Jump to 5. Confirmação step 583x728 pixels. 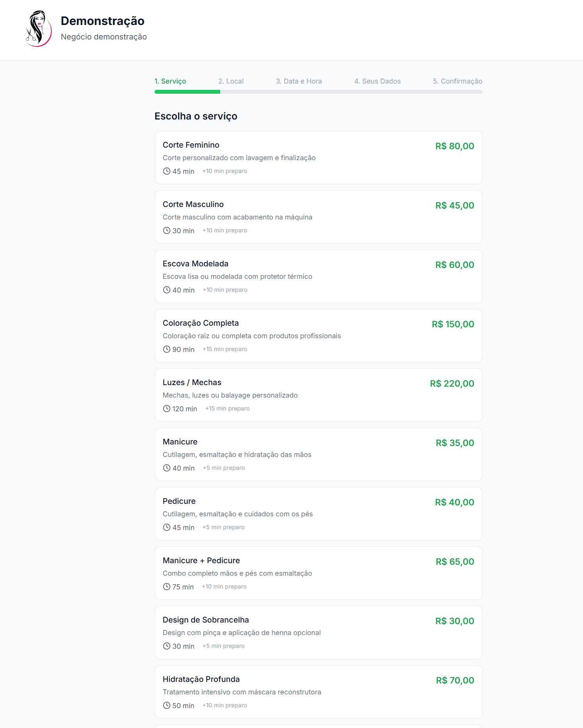457,81
